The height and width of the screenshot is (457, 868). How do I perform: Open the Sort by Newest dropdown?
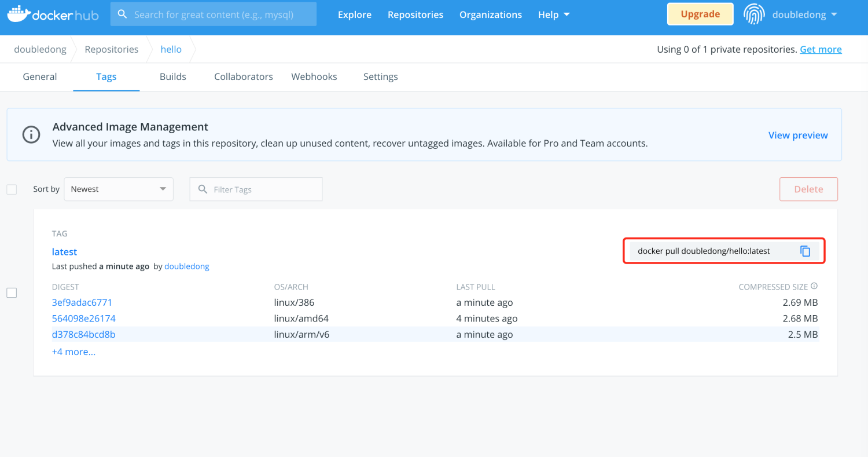(x=119, y=189)
